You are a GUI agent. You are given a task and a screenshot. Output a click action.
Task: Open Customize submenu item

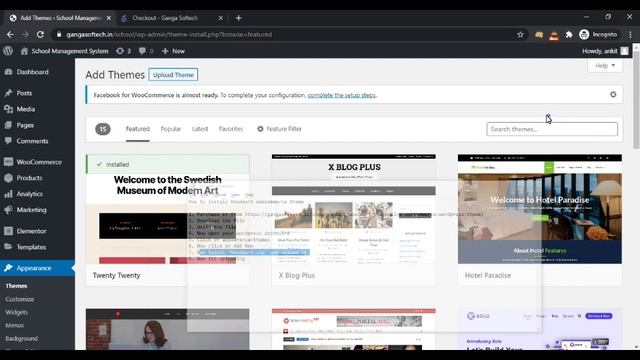pos(20,299)
